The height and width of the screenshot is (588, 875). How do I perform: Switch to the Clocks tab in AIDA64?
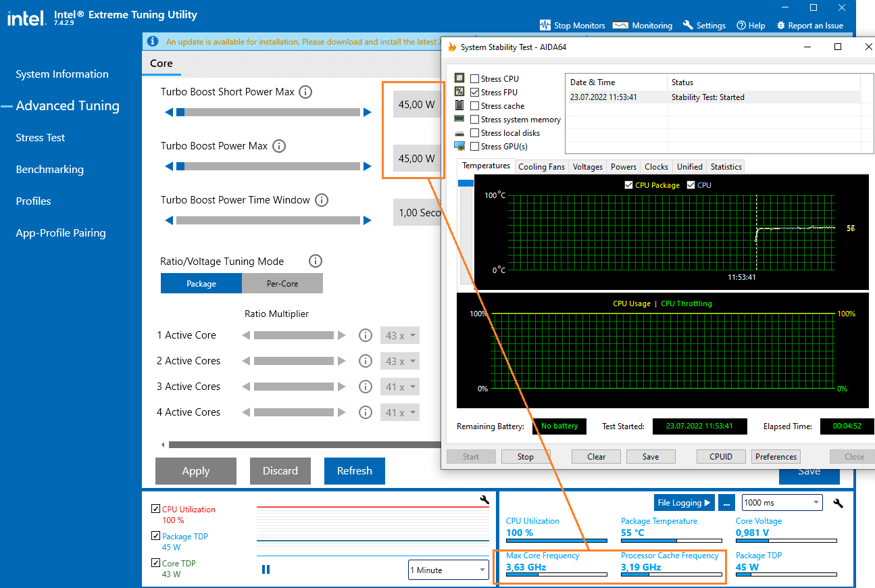pos(656,167)
